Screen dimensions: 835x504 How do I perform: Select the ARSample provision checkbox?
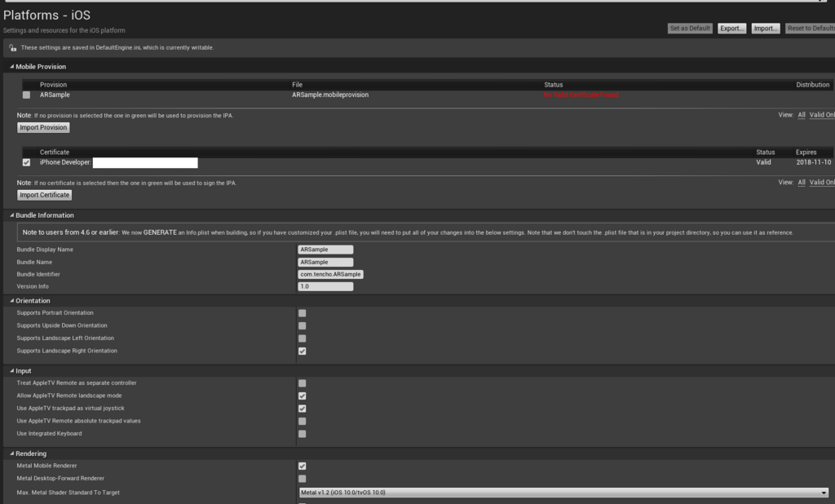[x=26, y=95]
